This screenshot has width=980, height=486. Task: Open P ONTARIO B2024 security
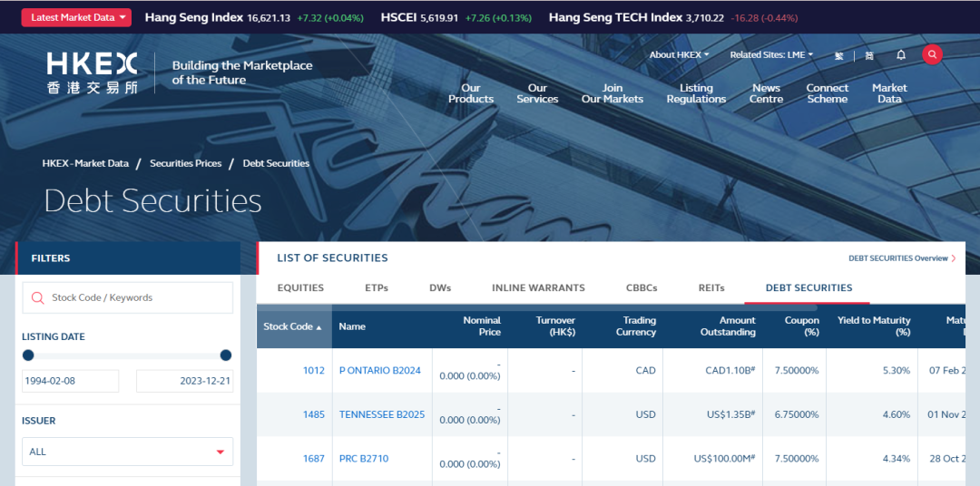click(380, 371)
